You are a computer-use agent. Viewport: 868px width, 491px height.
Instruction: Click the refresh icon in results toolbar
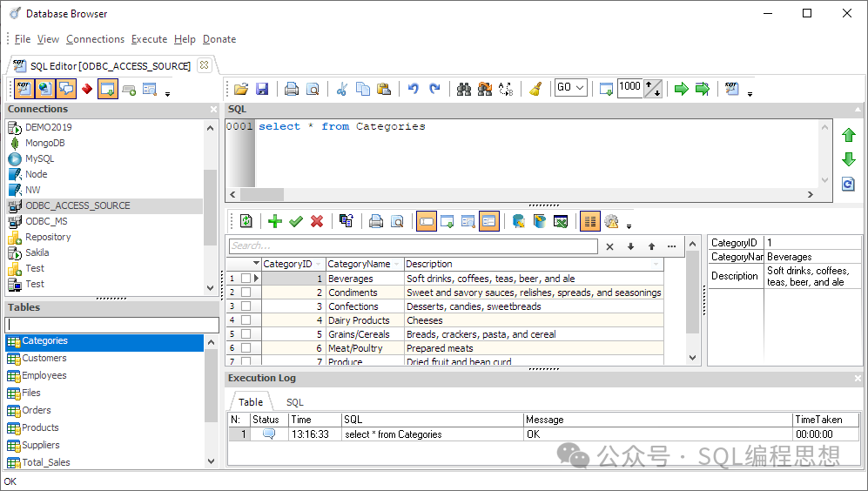(246, 221)
